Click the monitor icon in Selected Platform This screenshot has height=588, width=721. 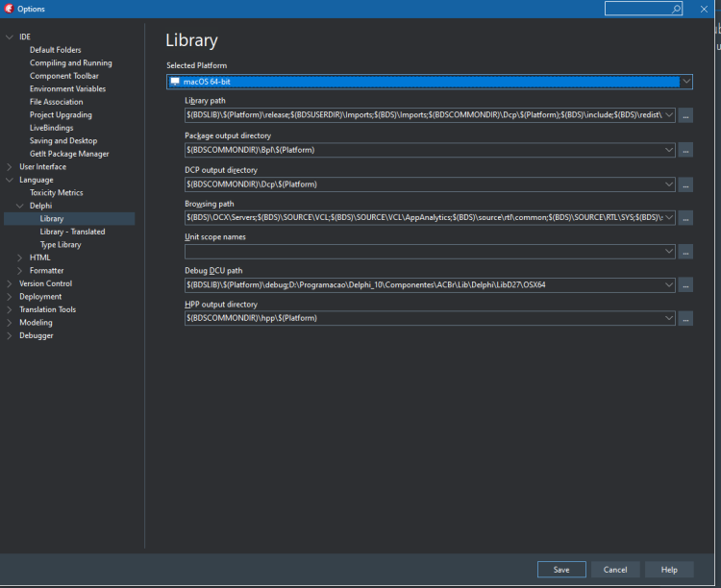[x=175, y=82]
